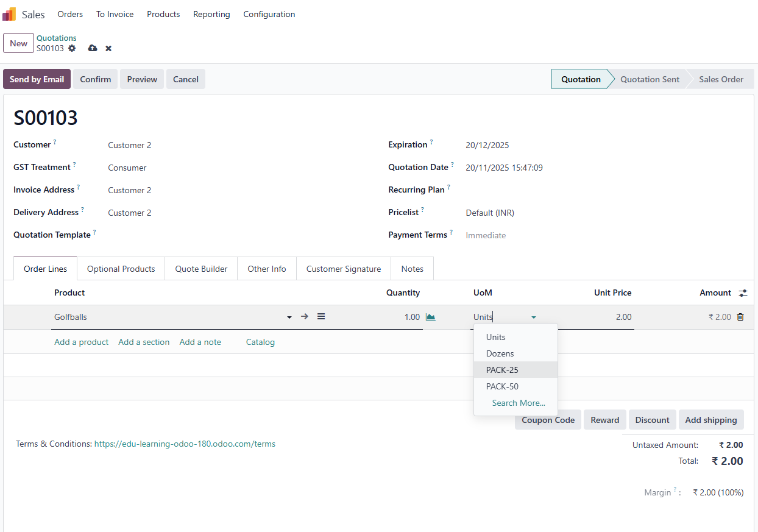Collapse the UoM dropdown arrow
758x532 pixels.
(x=534, y=317)
